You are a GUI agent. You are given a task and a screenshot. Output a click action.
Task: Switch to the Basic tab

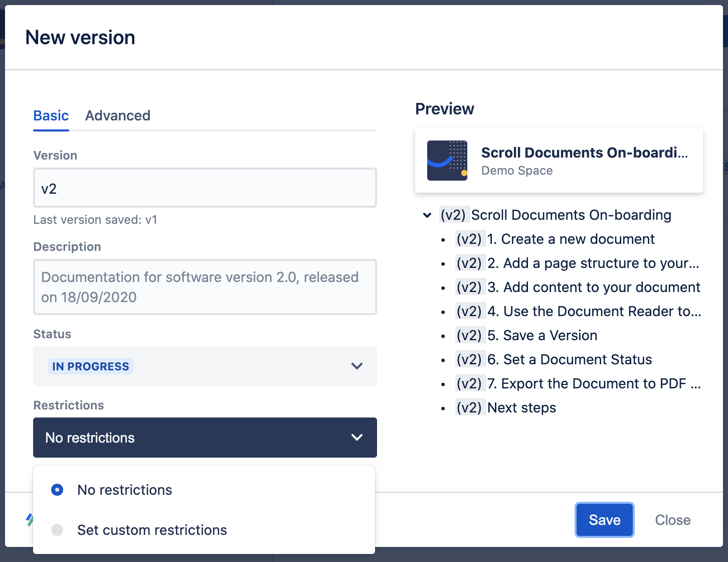(x=51, y=115)
